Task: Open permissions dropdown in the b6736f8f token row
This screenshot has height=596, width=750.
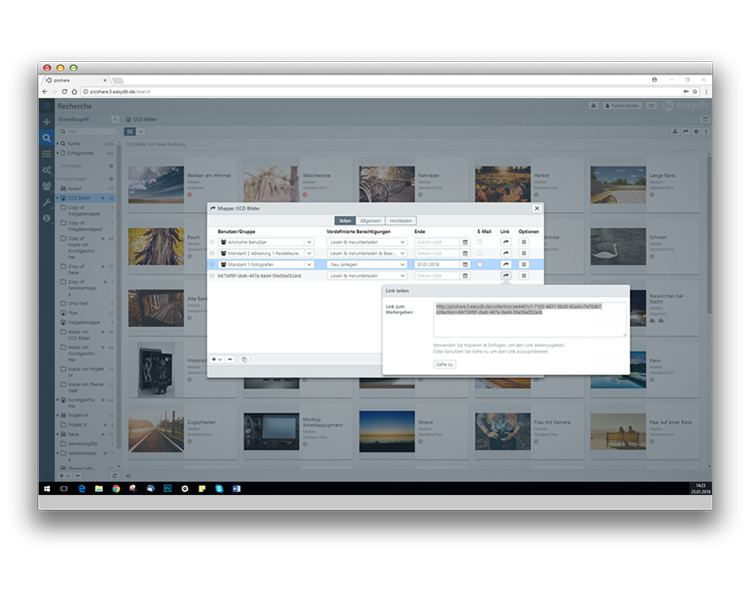Action: coord(367,276)
